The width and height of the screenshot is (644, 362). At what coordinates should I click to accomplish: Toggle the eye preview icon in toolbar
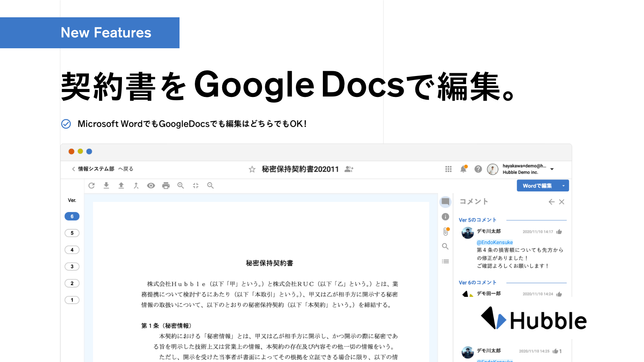click(151, 185)
